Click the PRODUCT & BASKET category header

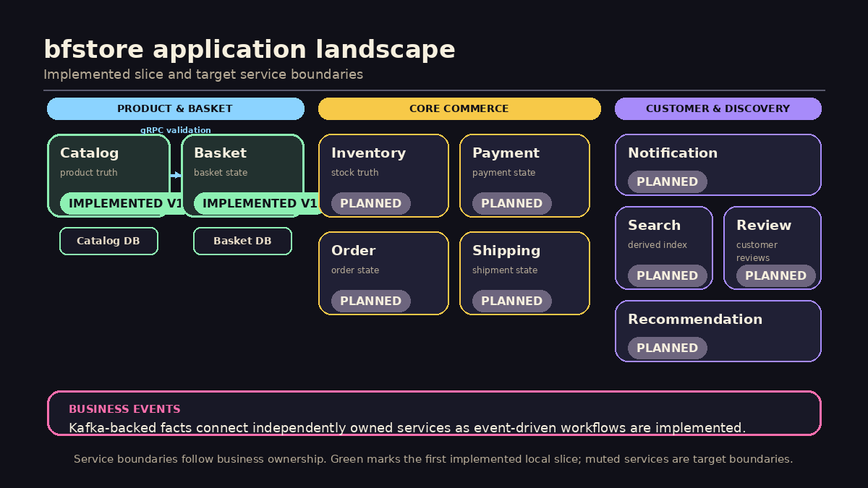click(x=176, y=108)
